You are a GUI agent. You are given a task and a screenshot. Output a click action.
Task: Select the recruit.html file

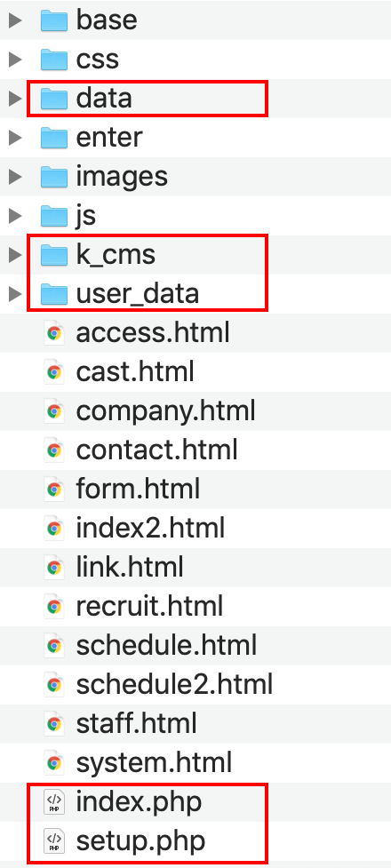pyautogui.click(x=149, y=607)
